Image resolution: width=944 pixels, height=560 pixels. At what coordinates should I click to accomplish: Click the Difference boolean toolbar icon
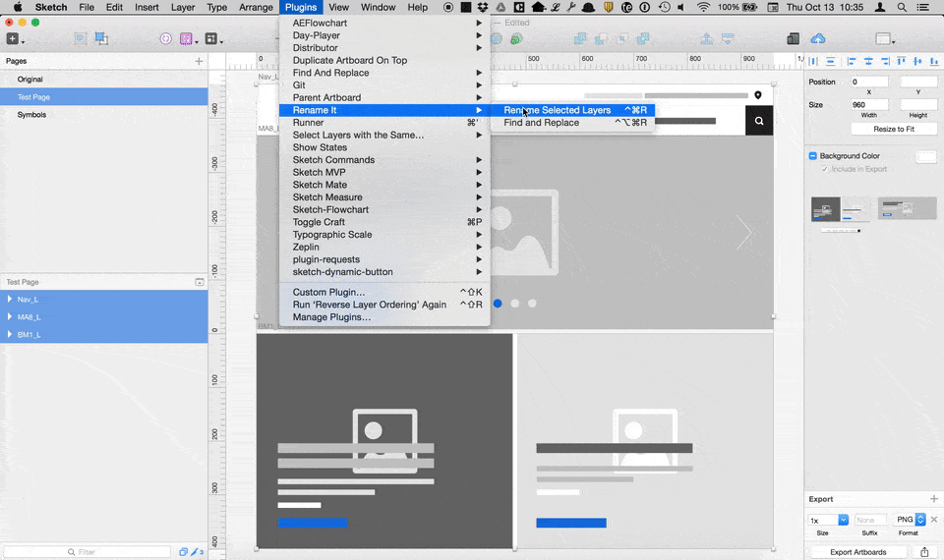[x=643, y=39]
